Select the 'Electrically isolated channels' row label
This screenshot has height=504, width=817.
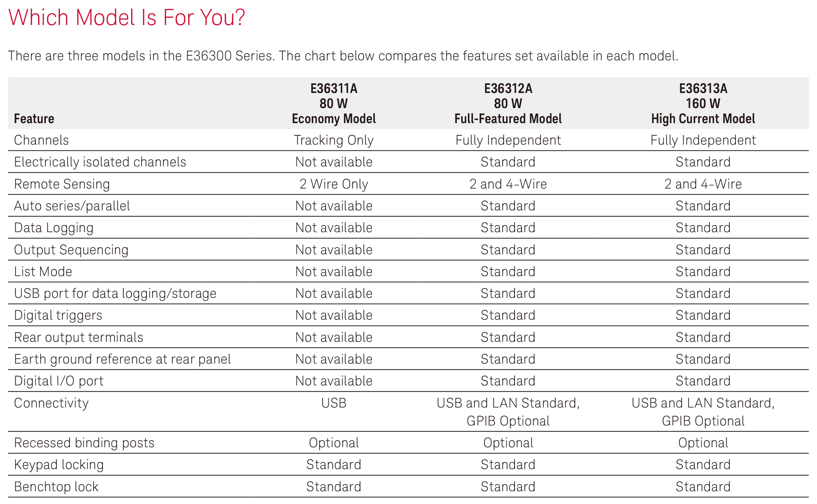pyautogui.click(x=100, y=162)
